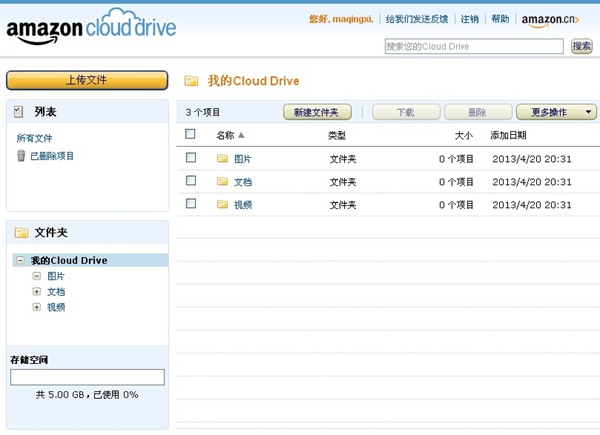Click the 注销 sign-out link
The image size is (600, 435).
coord(470,19)
